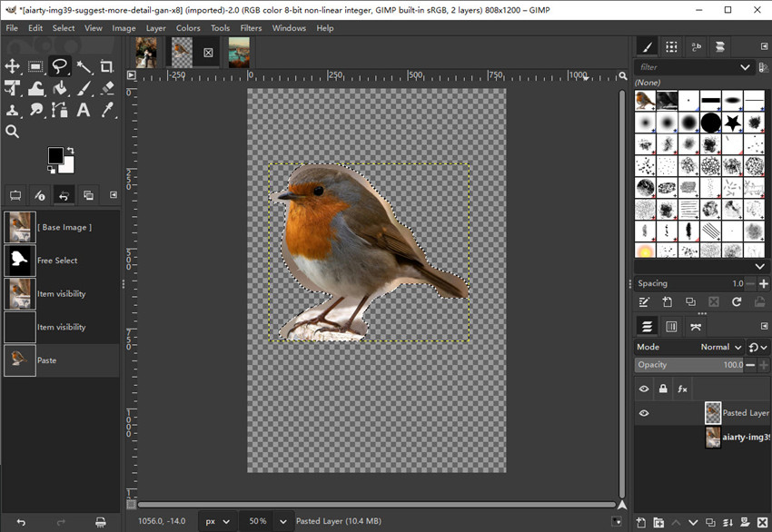Click the black foreground color swatch
Image resolution: width=772 pixels, height=532 pixels.
tap(54, 154)
